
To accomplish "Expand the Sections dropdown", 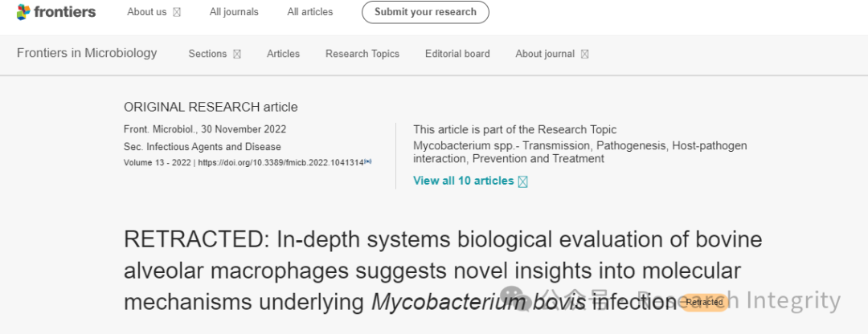I will 215,54.
